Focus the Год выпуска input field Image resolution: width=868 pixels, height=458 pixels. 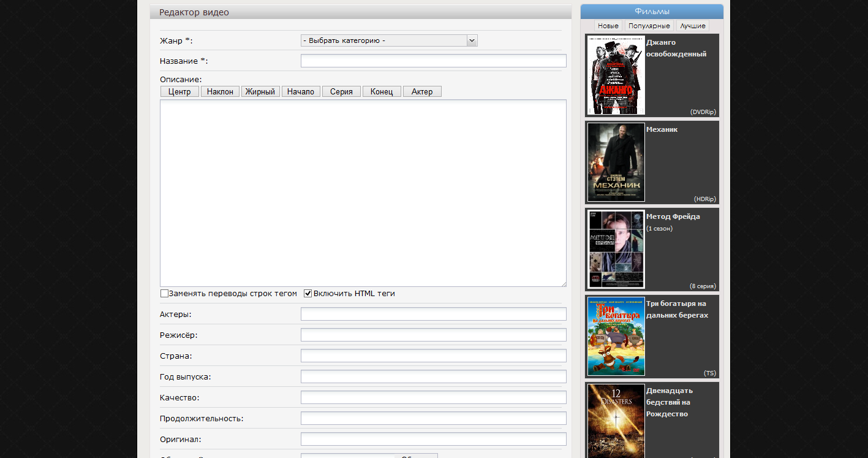click(x=433, y=376)
